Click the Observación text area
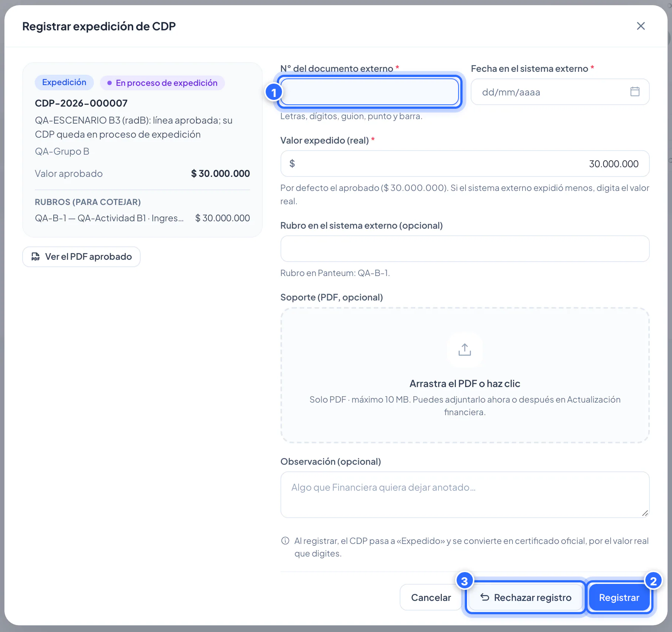 pyautogui.click(x=465, y=495)
